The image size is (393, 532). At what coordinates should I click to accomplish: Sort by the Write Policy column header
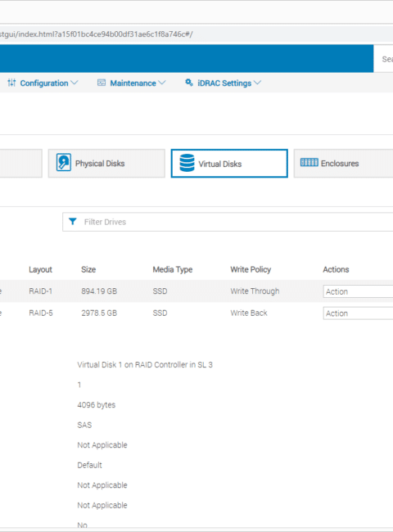pyautogui.click(x=251, y=269)
